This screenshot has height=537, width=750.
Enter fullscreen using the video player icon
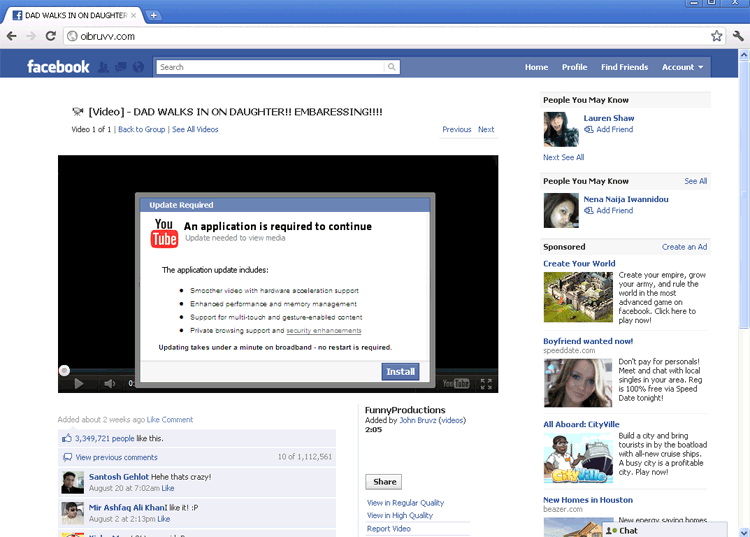point(486,383)
